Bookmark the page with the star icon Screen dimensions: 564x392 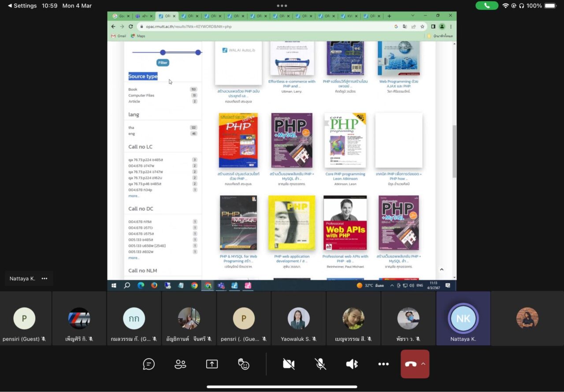(x=422, y=26)
